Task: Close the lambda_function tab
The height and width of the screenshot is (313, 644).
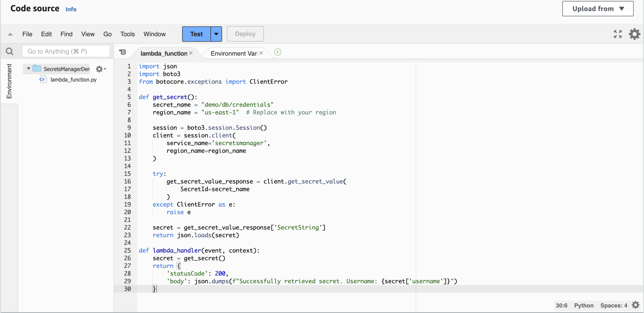Action: [x=191, y=53]
